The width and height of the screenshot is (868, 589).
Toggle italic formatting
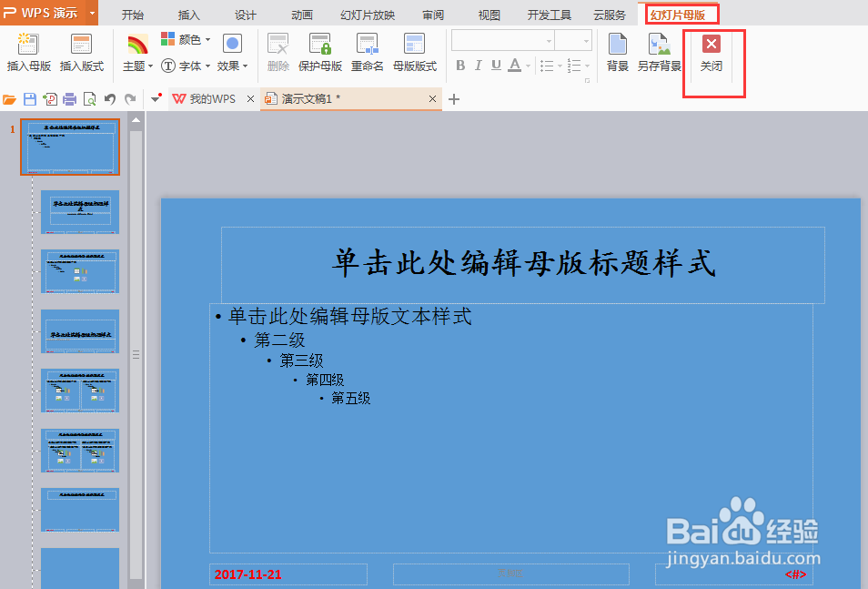478,66
